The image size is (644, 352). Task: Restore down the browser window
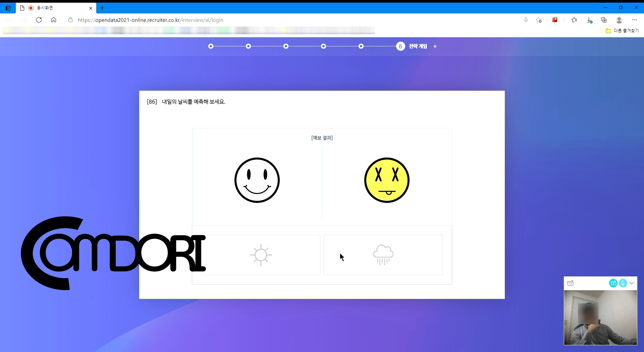(x=621, y=8)
